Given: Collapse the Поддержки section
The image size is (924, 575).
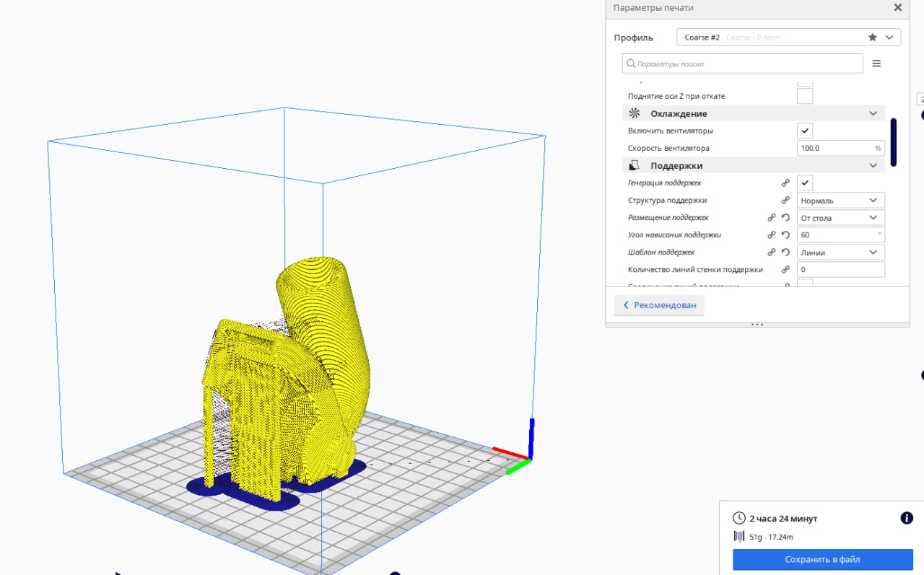Looking at the screenshot, I should tap(873, 165).
